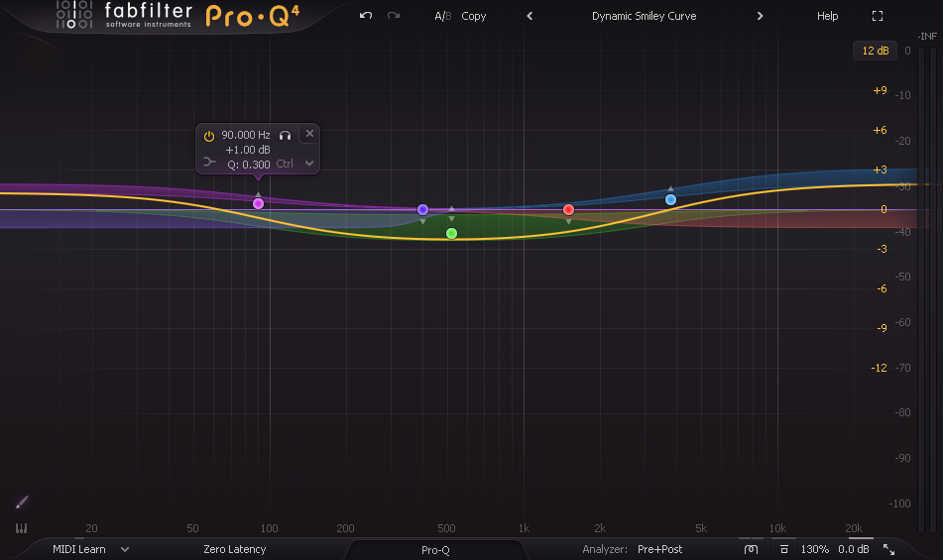
Task: Edit the 90.000 Hz frequency value
Action: point(246,135)
